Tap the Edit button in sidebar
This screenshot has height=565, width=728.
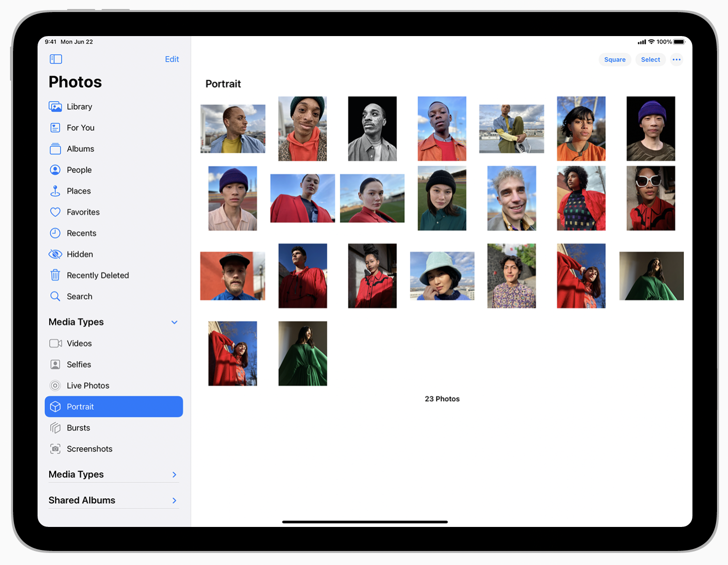pyautogui.click(x=172, y=59)
